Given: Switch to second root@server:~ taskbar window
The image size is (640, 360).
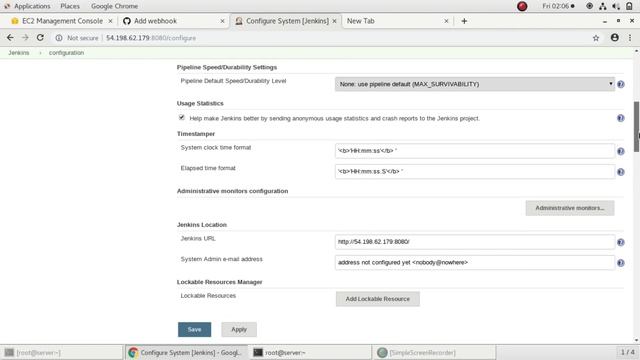Looking at the screenshot, I should [x=311, y=353].
